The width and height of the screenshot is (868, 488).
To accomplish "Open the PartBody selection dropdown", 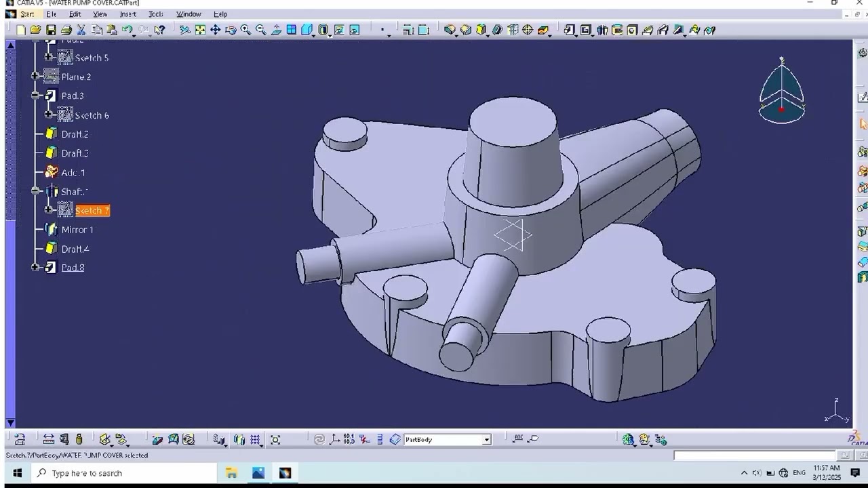I will tap(486, 440).
